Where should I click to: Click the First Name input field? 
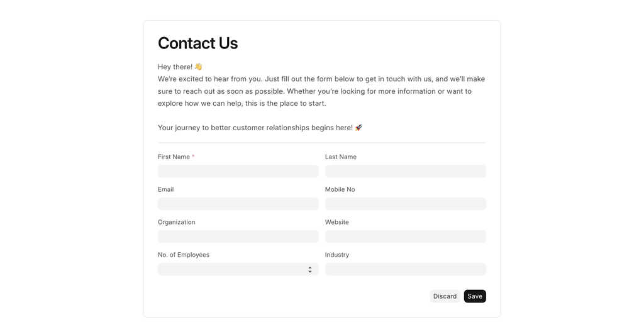[x=238, y=171]
